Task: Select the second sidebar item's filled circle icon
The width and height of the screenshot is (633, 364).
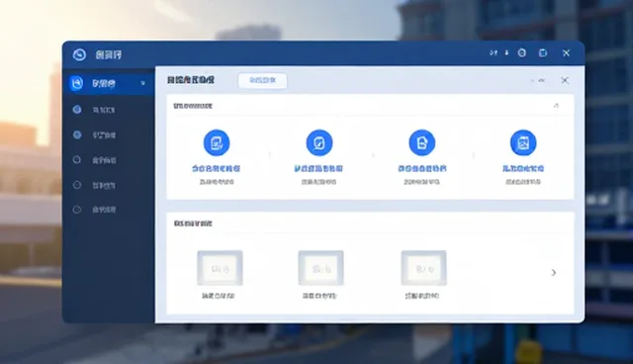Action: (x=77, y=110)
